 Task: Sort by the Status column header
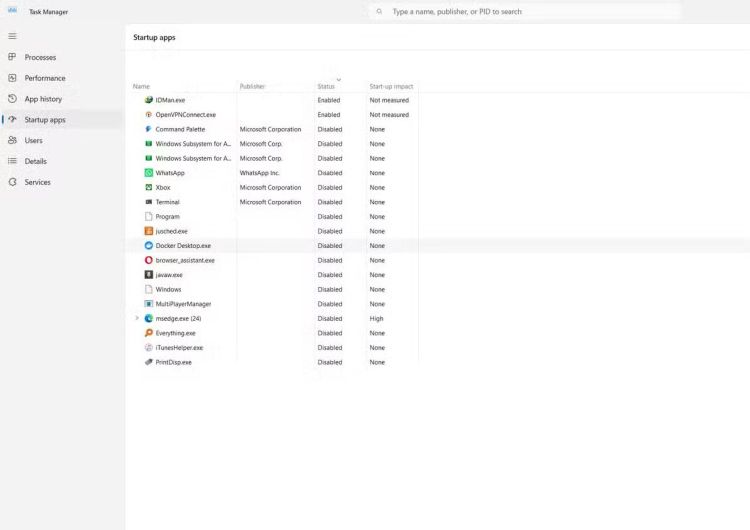coord(326,87)
